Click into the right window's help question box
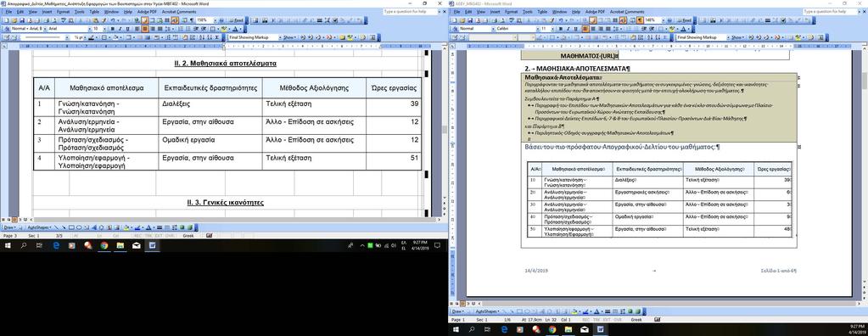The image size is (868, 336). pos(826,11)
